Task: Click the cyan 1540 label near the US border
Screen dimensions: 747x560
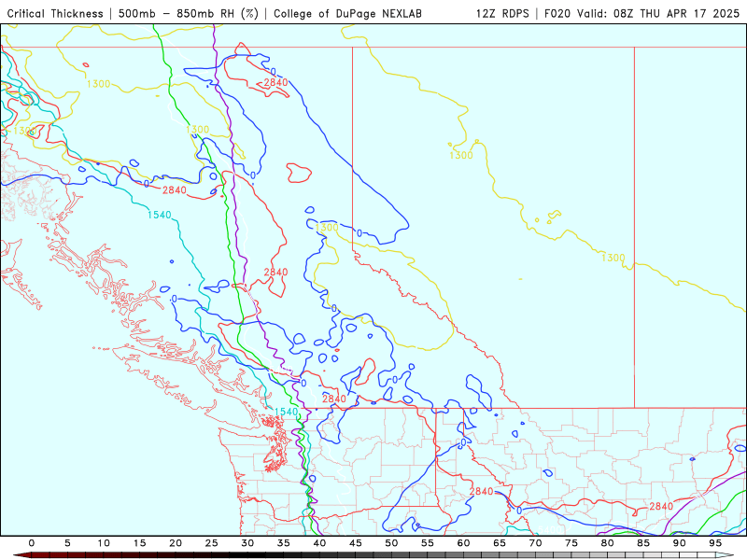Action: click(x=287, y=412)
